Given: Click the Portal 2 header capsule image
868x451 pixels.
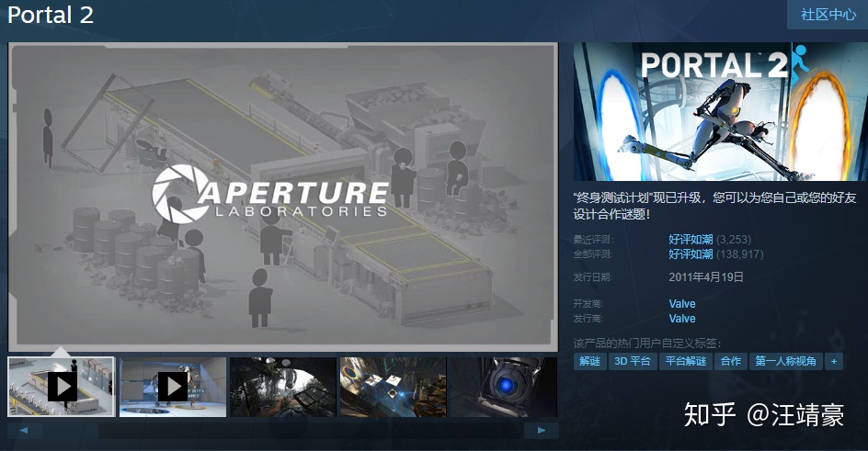Looking at the screenshot, I should point(720,112).
